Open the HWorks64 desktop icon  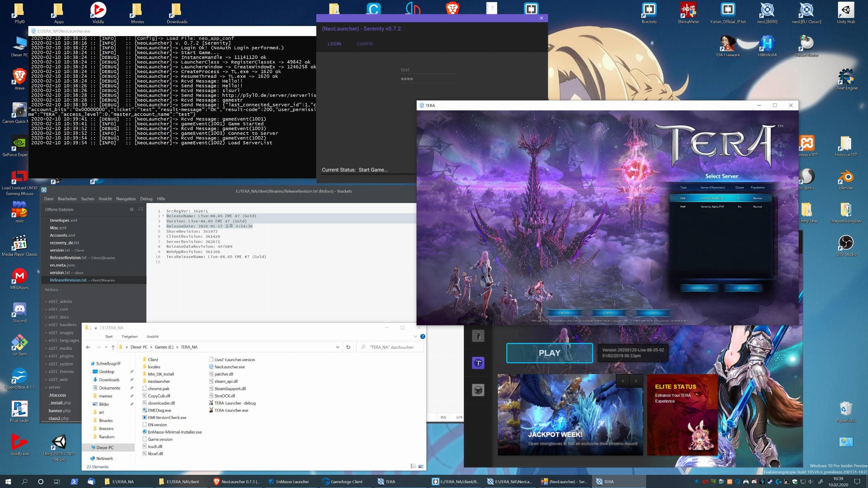click(767, 46)
